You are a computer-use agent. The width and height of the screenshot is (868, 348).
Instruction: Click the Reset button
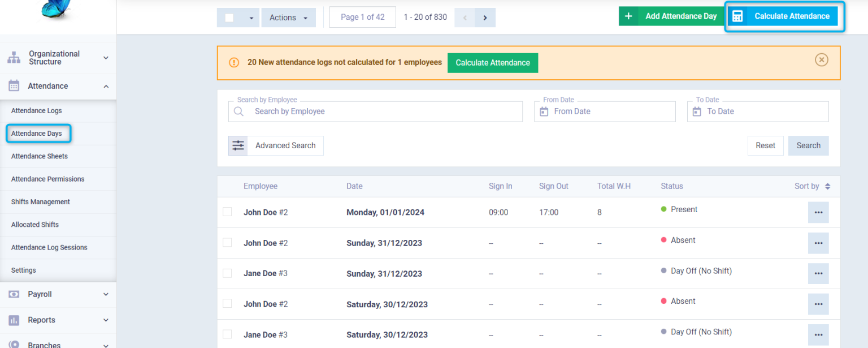[x=766, y=145]
